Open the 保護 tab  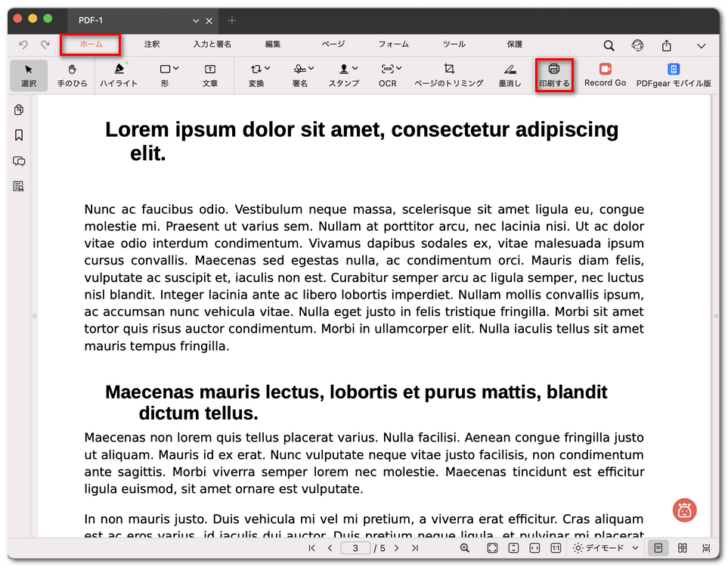click(514, 45)
